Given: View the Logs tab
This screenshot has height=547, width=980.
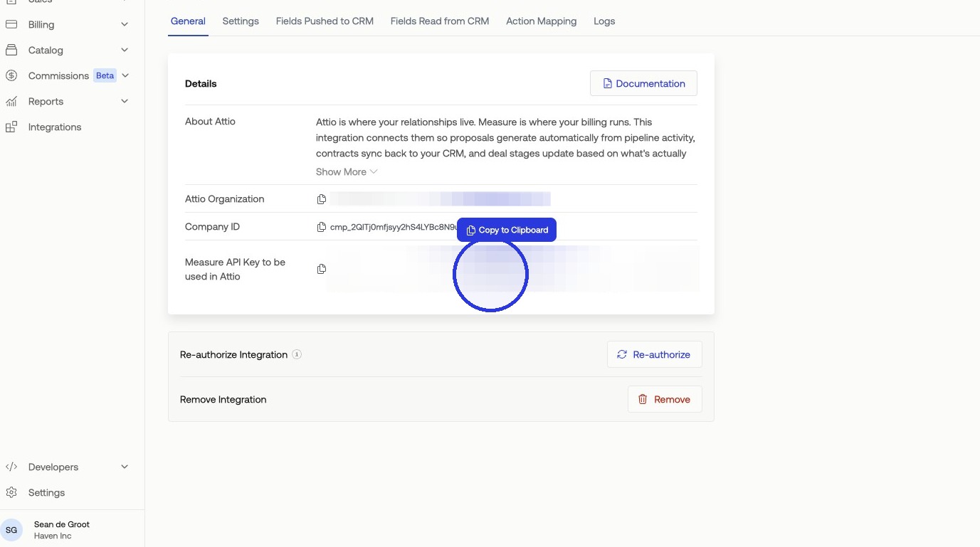Looking at the screenshot, I should [x=604, y=21].
